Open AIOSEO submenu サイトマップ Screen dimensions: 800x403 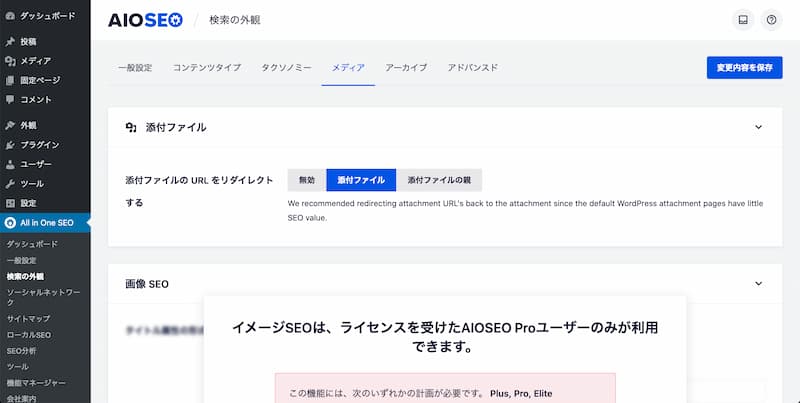[x=28, y=319]
